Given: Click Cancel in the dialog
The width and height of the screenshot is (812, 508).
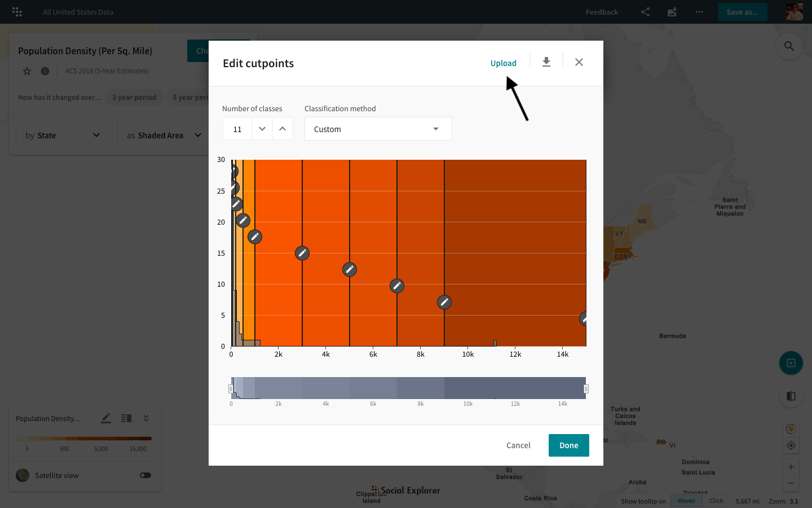Looking at the screenshot, I should click(518, 445).
